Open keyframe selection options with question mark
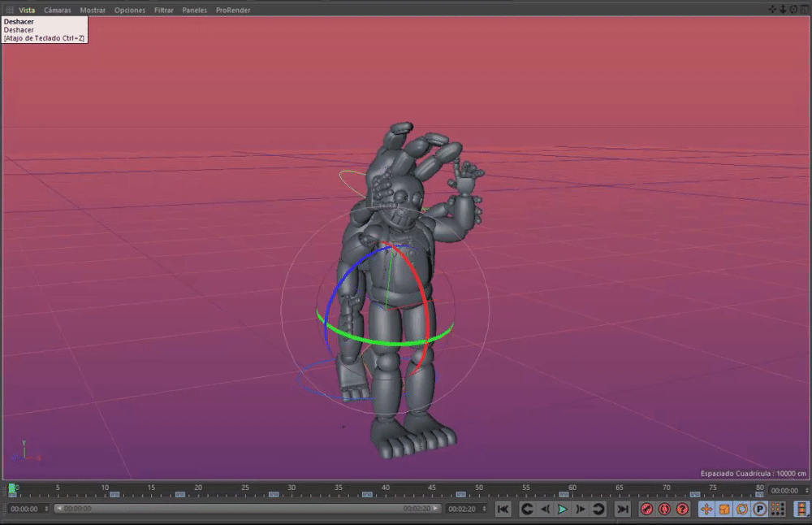 tap(683, 509)
